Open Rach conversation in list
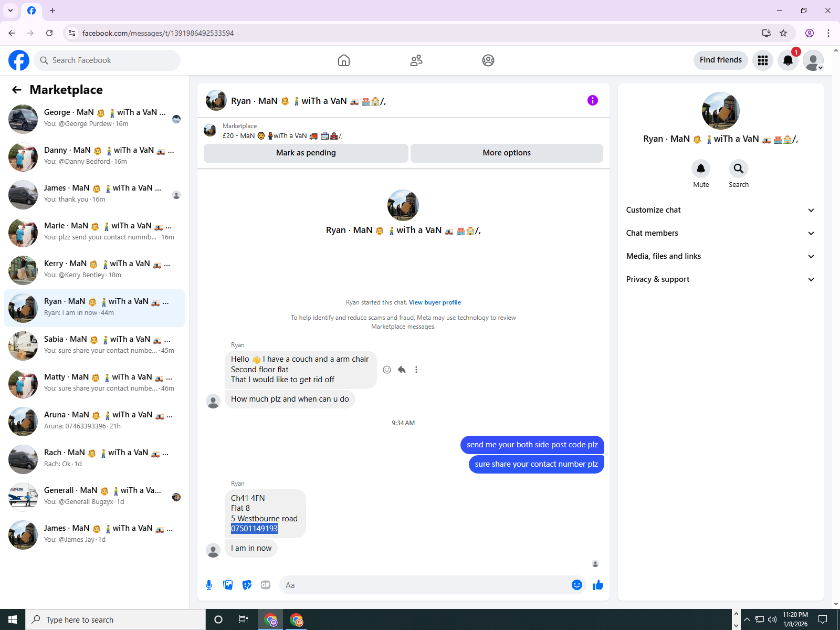 click(94, 459)
